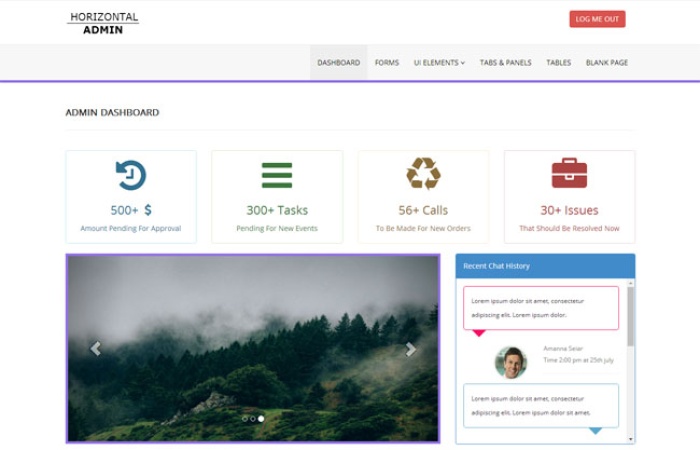Click the history clock icon for 500+ $
This screenshot has height=450, width=700.
pyautogui.click(x=131, y=175)
